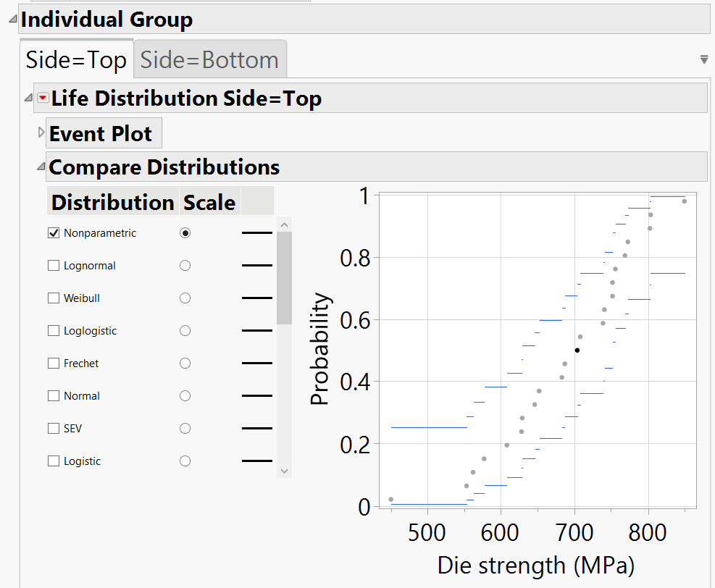Collapse the Individual Group outline triangle

pos(12,20)
